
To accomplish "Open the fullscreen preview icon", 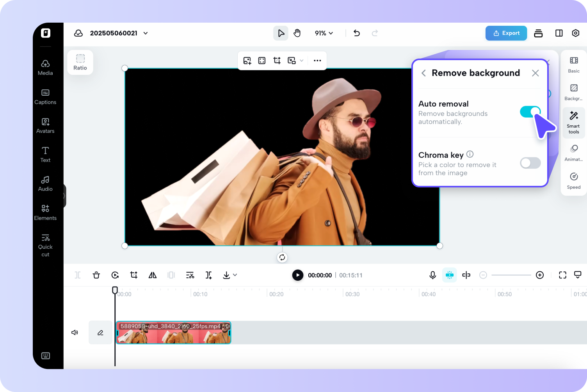I will (x=562, y=275).
